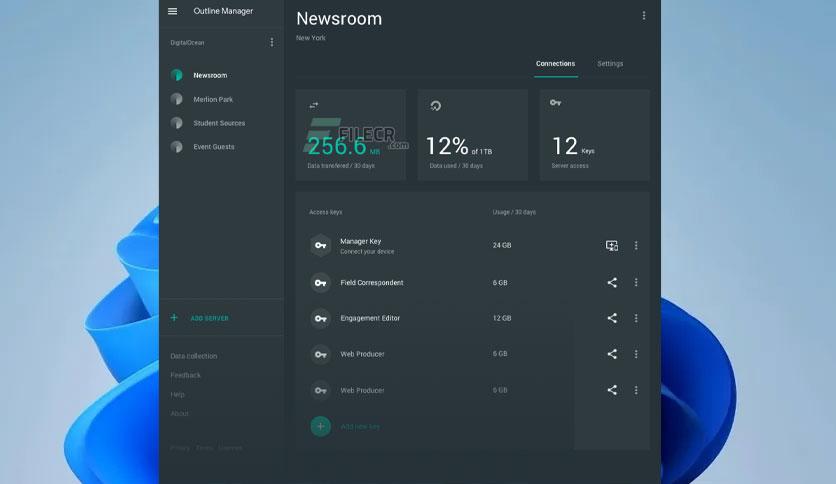Click the Engagement Editor key icon
Image resolution: width=836 pixels, height=484 pixels.
320,318
